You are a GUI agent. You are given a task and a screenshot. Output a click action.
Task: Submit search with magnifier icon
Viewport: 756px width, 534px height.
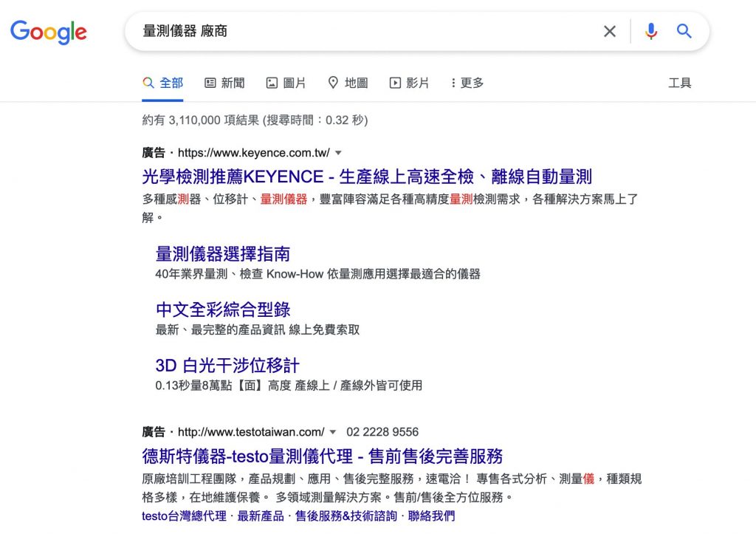click(x=684, y=31)
